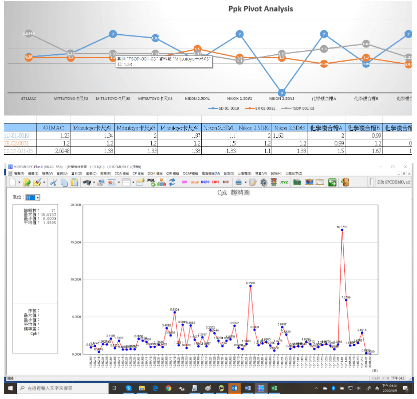Image resolution: width=417 pixels, height=399 pixels.
Task: Click the blank new document toolbar icon
Action: click(12, 182)
